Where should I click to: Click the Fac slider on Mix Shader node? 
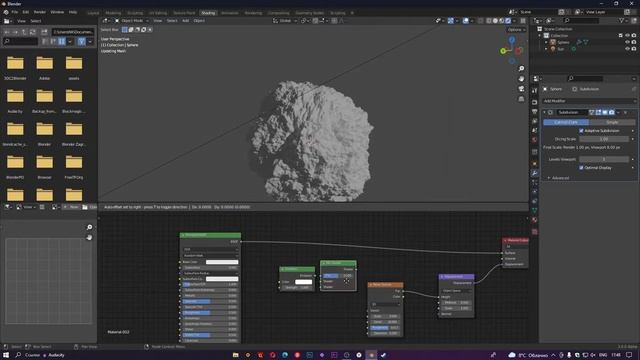click(x=338, y=276)
